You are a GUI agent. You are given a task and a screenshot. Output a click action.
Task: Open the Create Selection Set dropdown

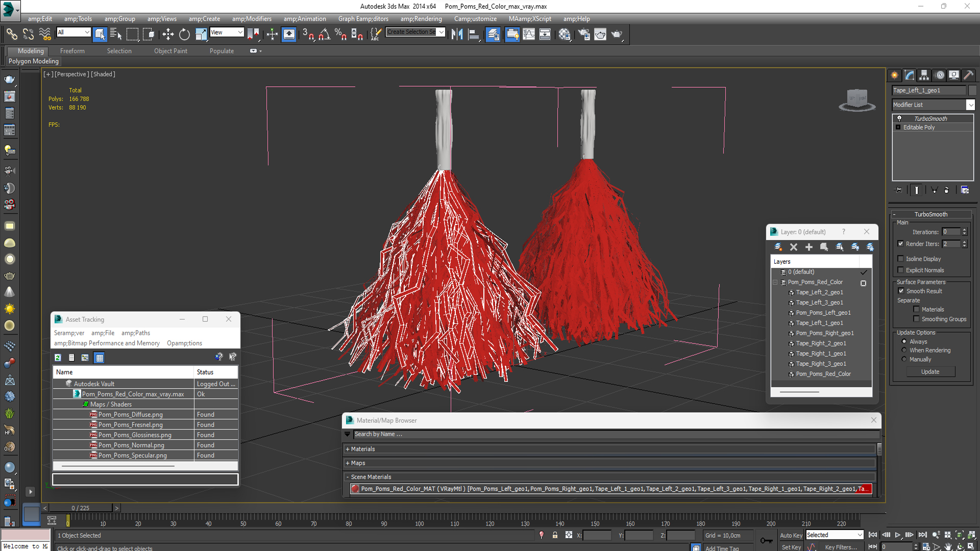click(441, 32)
